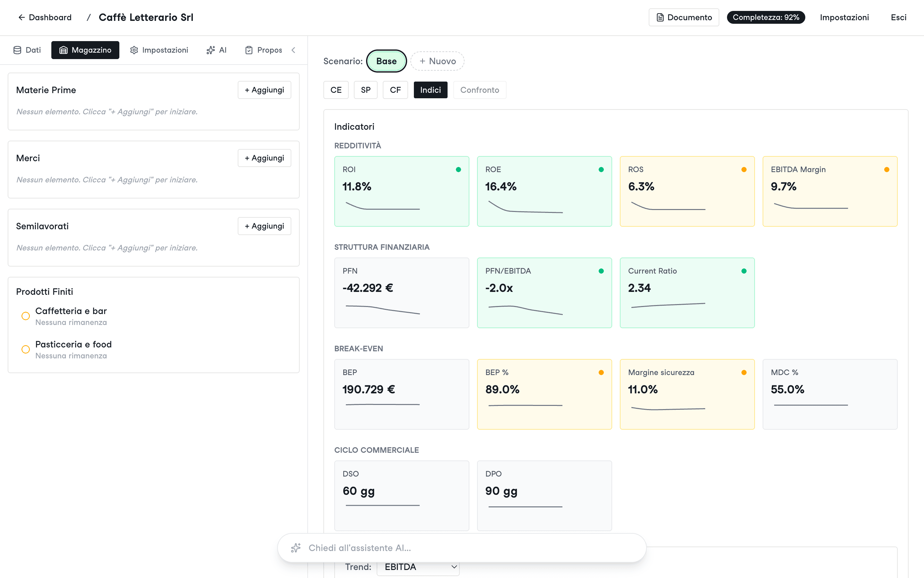924x578 pixels.
Task: Click the BEP % orange status dot
Action: click(601, 372)
